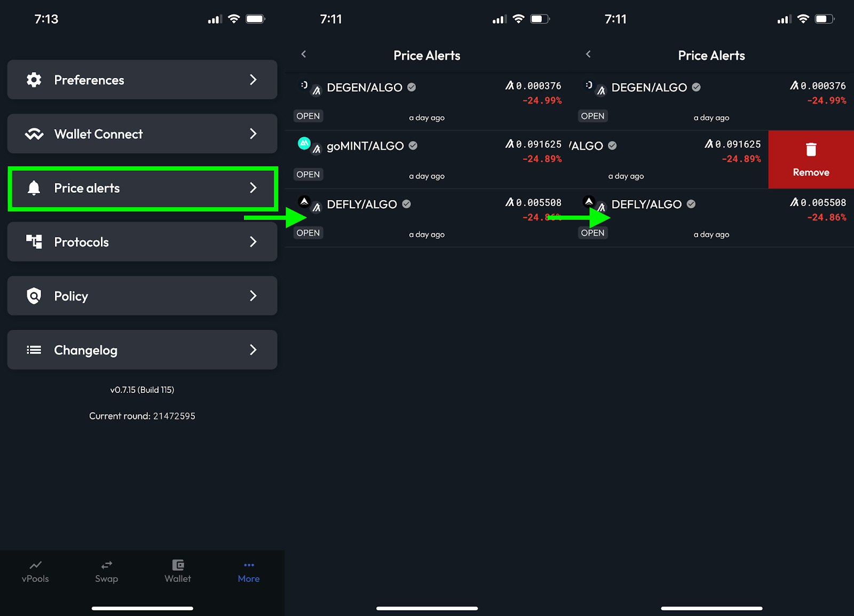Tap battery icon on left screen
Screen dimensions: 854x616
256,19
